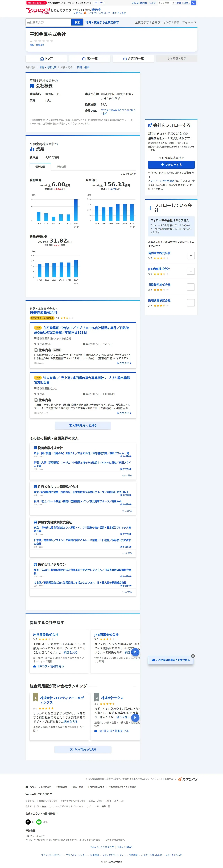223x868 pixels.
Task: Follow JFE商事株式会社 with plus button
Action: coord(191,271)
